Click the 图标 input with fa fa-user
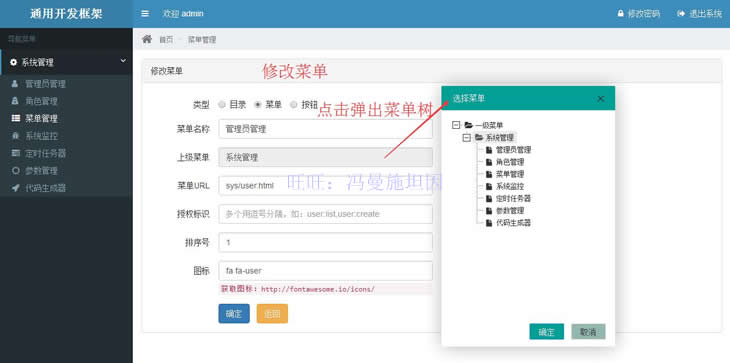 325,271
